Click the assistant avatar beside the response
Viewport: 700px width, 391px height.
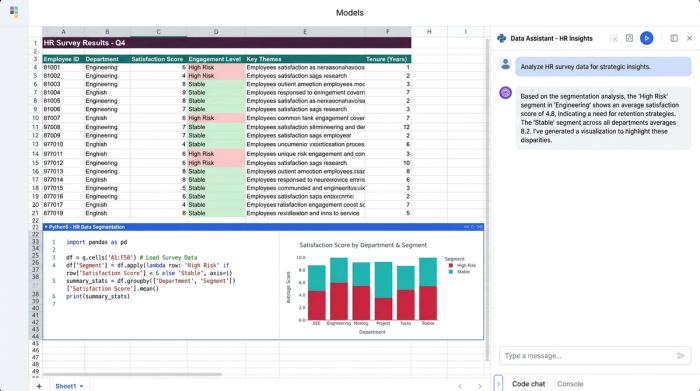point(505,93)
